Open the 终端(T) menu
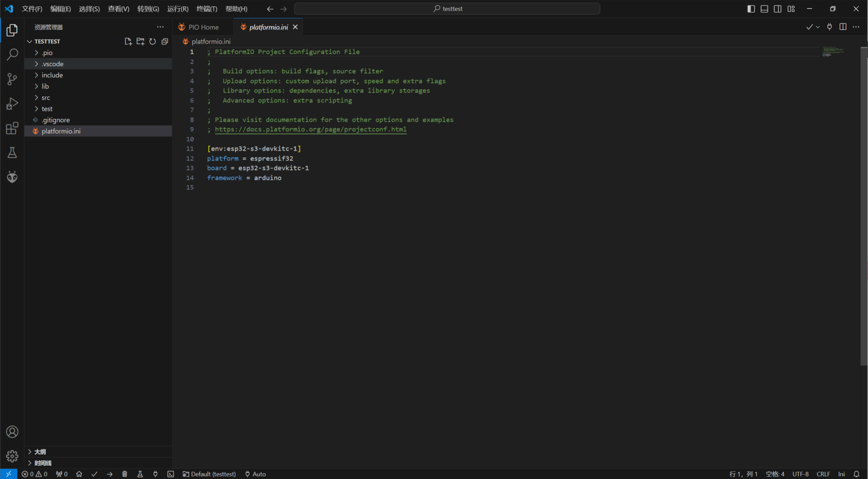 click(x=206, y=9)
